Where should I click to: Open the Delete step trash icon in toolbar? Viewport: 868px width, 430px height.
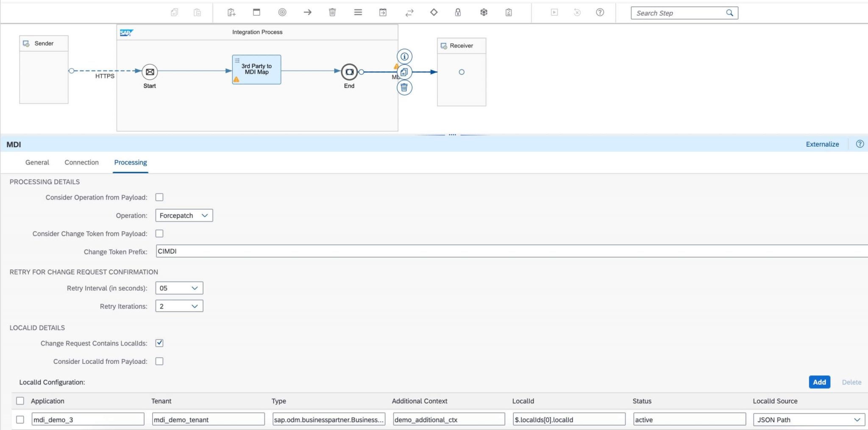(332, 12)
